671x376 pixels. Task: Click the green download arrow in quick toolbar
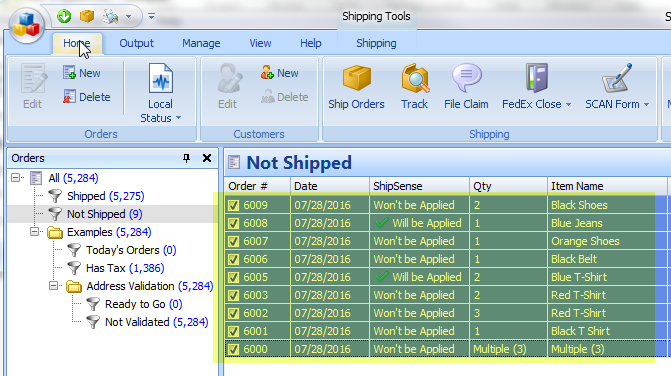click(x=64, y=16)
